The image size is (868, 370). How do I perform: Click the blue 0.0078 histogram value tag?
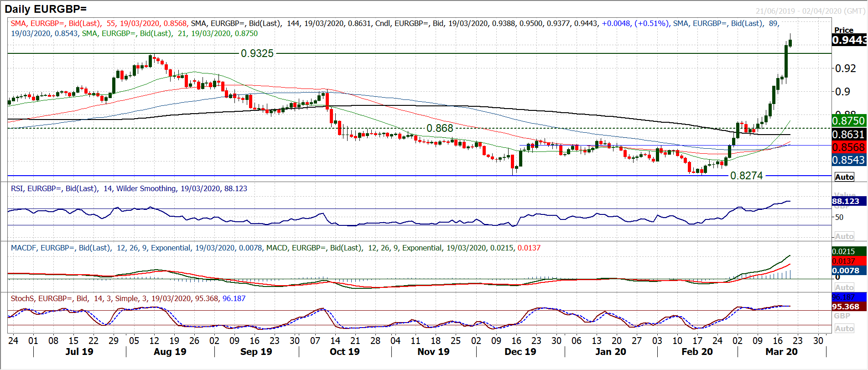pyautogui.click(x=849, y=271)
